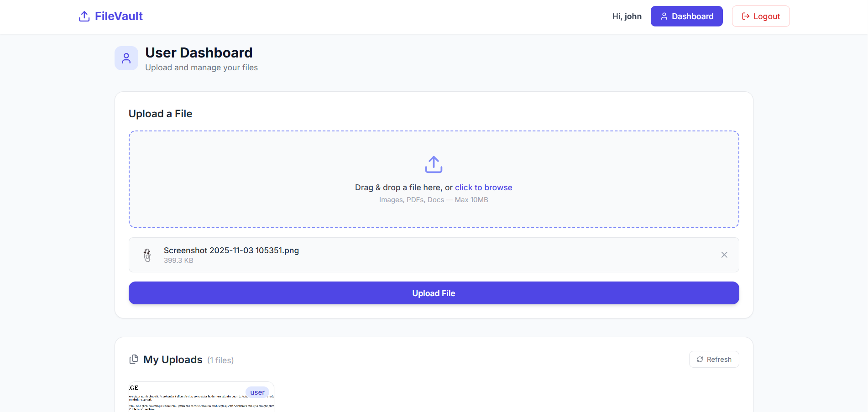Open file picker via 'click to browse'
868x412 pixels.
(x=483, y=188)
